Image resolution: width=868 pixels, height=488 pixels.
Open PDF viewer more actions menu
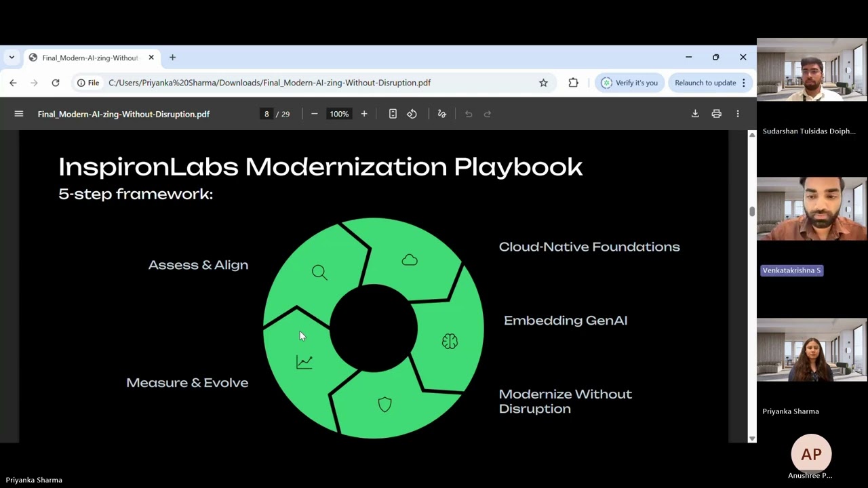tap(738, 114)
